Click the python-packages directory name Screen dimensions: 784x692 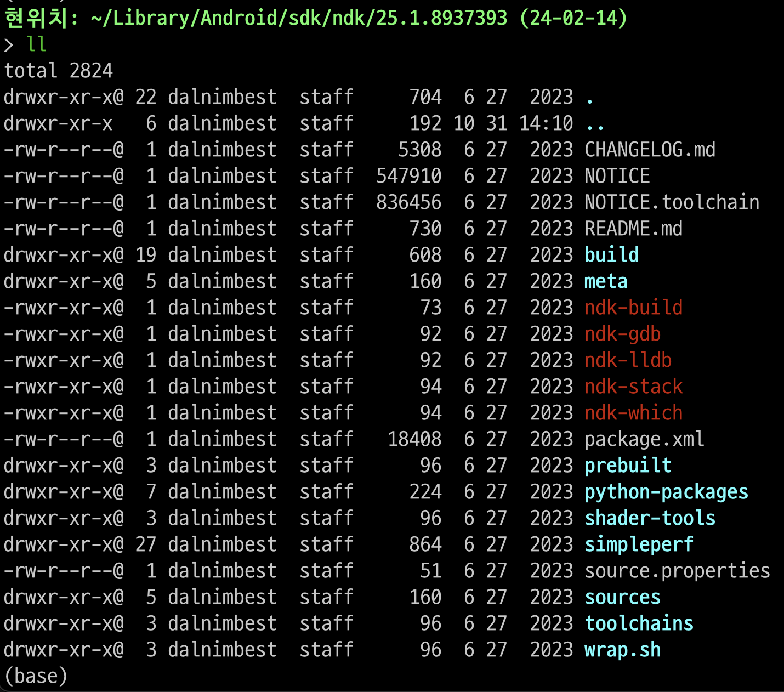point(666,492)
